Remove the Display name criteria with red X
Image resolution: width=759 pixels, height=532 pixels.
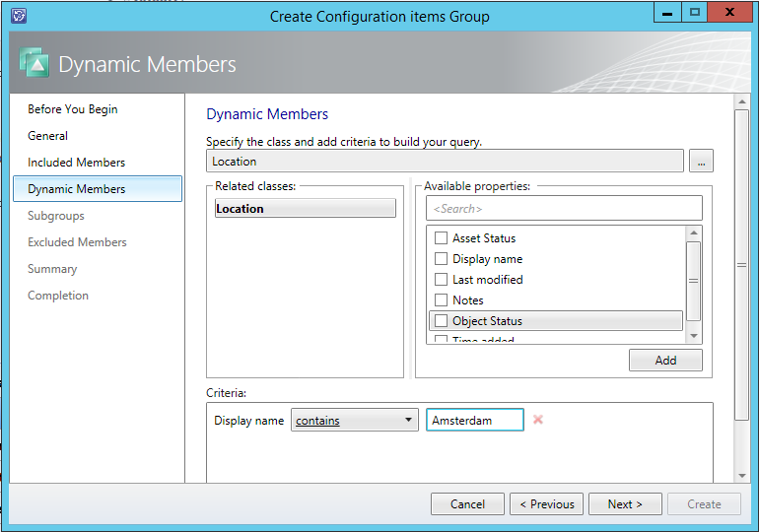click(538, 420)
